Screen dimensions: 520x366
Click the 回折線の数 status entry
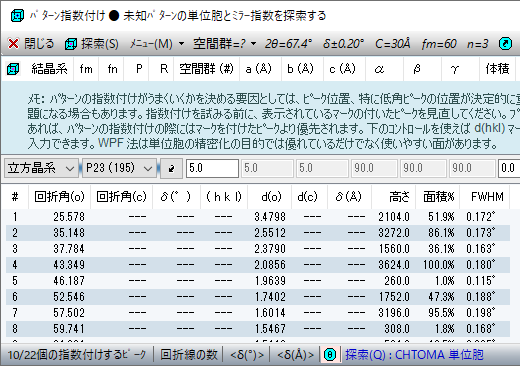click(x=189, y=355)
